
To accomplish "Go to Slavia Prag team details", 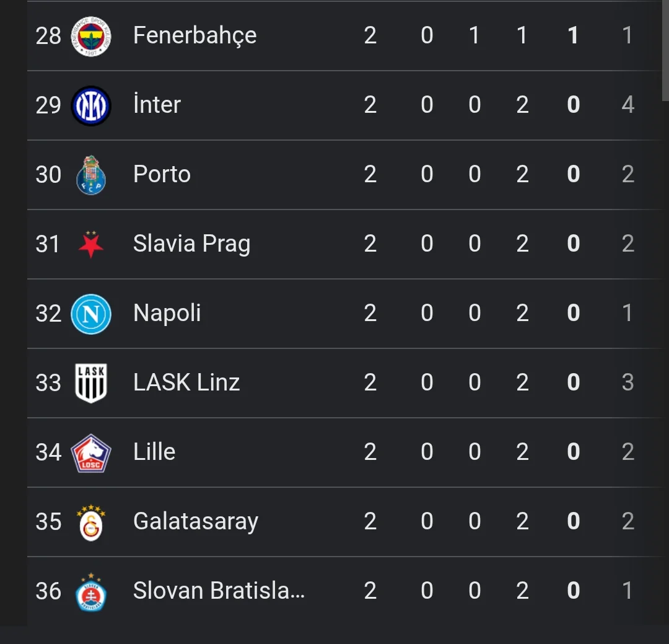I will pos(192,244).
